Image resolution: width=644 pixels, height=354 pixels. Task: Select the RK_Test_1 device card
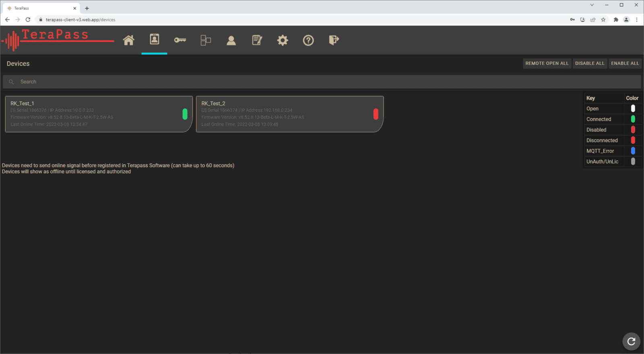tap(99, 114)
